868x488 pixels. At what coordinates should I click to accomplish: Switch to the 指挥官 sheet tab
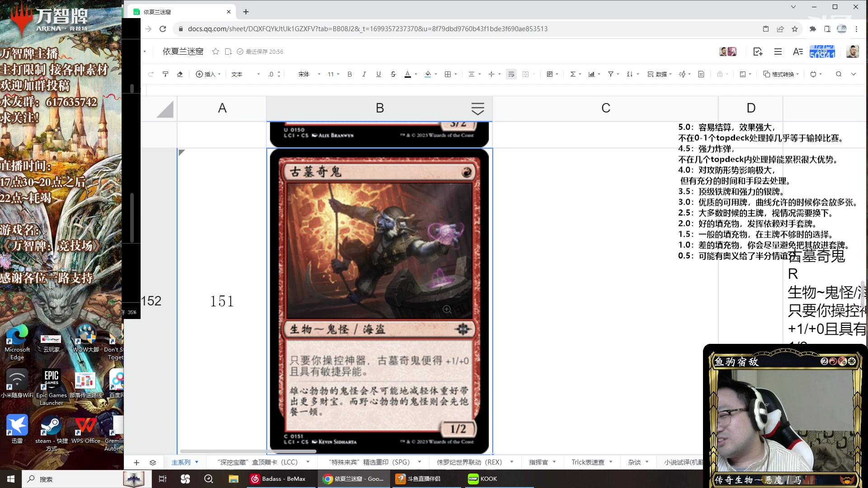538,462
